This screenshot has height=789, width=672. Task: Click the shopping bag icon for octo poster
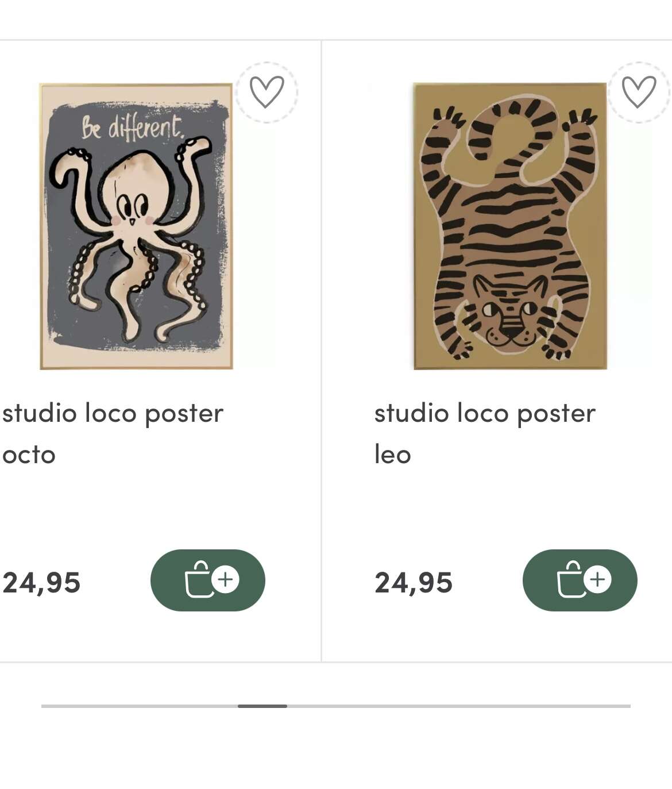click(199, 580)
